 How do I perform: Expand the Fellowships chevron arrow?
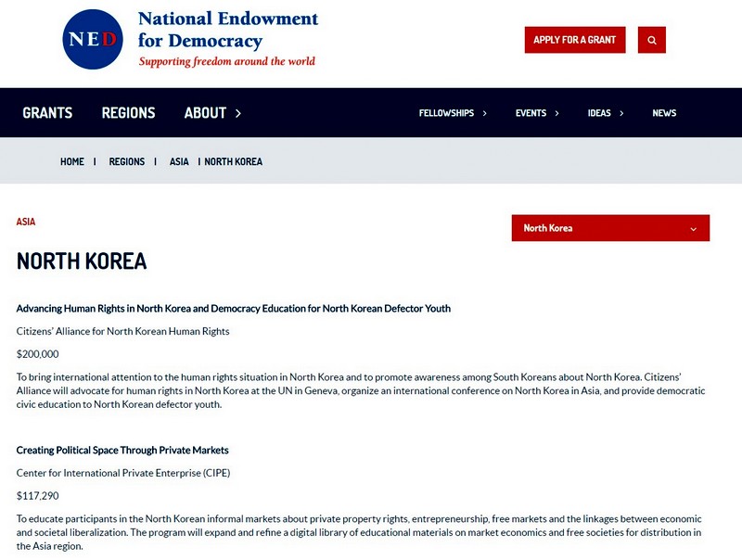point(484,113)
